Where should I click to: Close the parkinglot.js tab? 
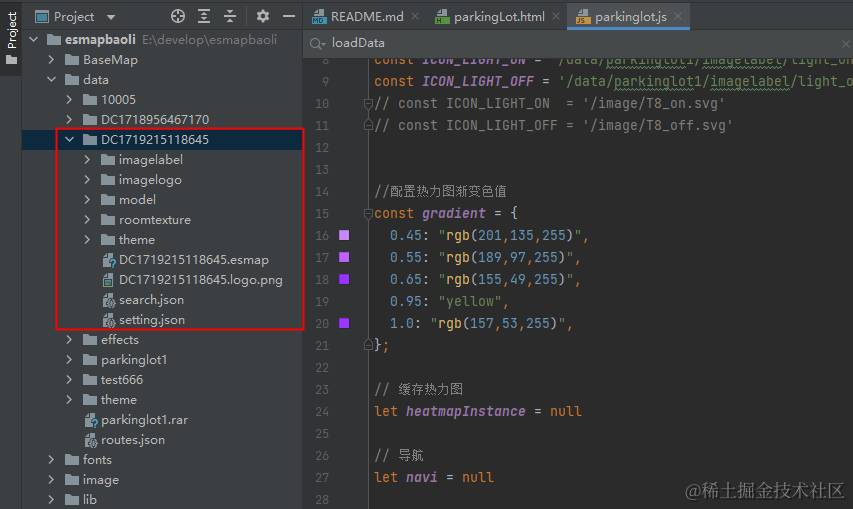point(678,17)
